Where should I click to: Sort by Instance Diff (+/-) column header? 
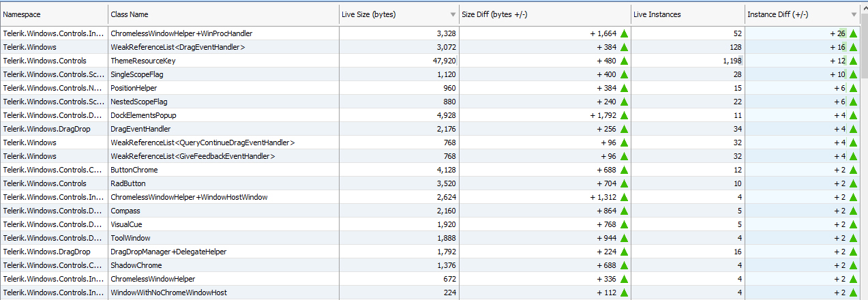pos(802,14)
